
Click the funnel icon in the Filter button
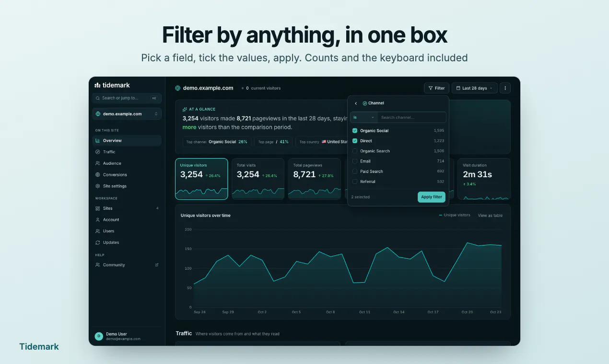click(431, 88)
